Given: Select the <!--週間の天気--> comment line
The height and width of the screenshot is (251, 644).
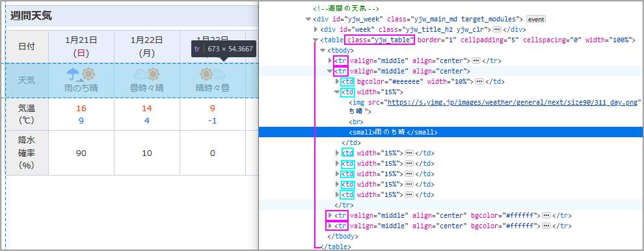Looking at the screenshot, I should point(346,9).
